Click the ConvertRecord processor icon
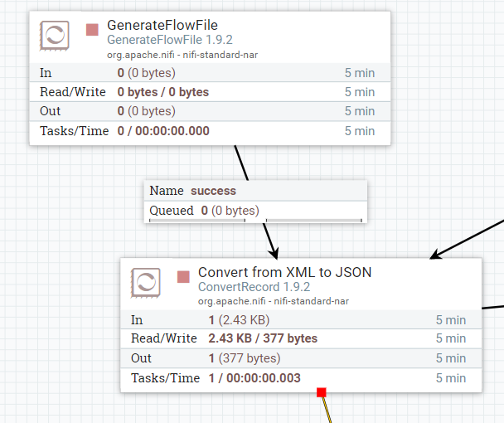The width and height of the screenshot is (504, 423). [145, 283]
